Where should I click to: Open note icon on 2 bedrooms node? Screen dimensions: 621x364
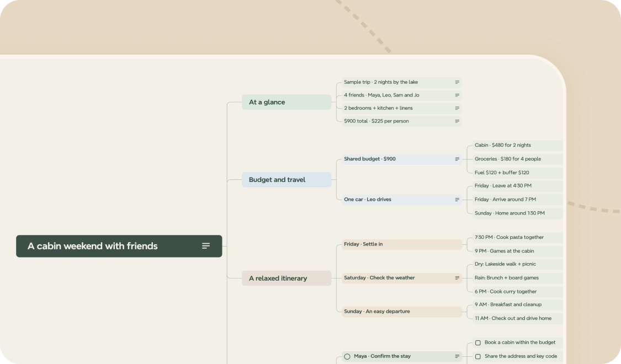(x=457, y=109)
